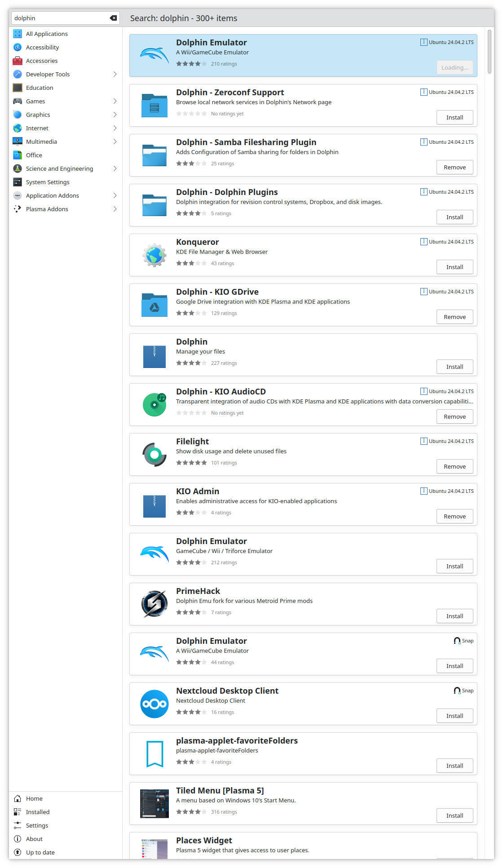Open the Installed applications page
The width and height of the screenshot is (503, 868).
66,812
